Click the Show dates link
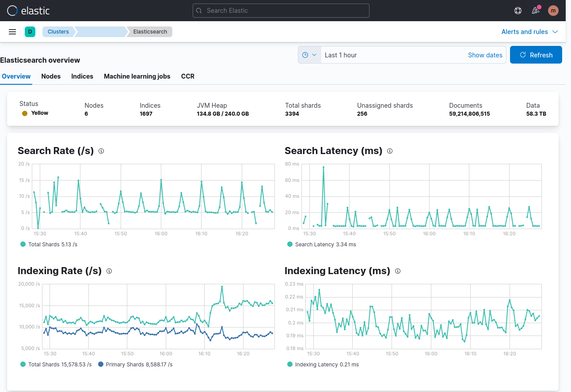The width and height of the screenshot is (571, 392). (x=485, y=55)
